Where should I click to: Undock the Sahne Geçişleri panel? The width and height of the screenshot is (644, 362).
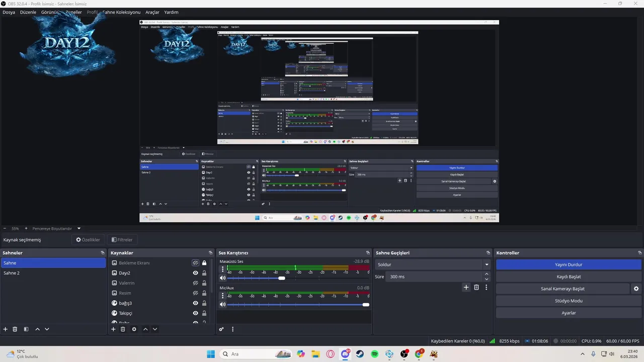(488, 253)
